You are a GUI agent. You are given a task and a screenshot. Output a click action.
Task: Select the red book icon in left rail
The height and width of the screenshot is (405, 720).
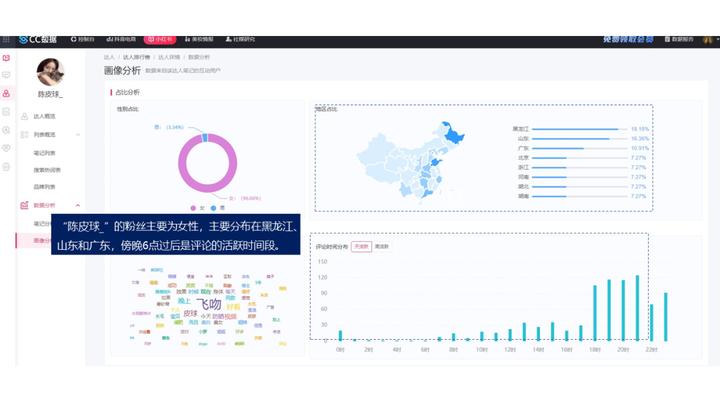coord(6,58)
